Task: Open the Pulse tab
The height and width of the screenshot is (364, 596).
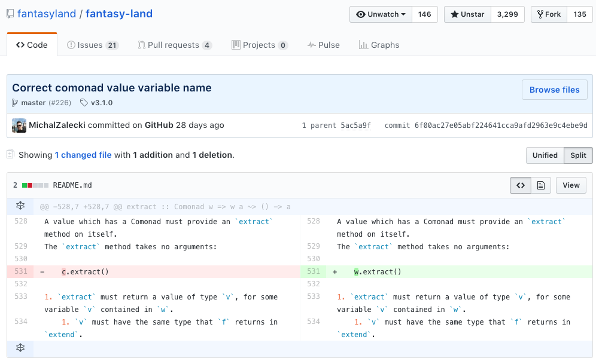Action: [x=324, y=45]
